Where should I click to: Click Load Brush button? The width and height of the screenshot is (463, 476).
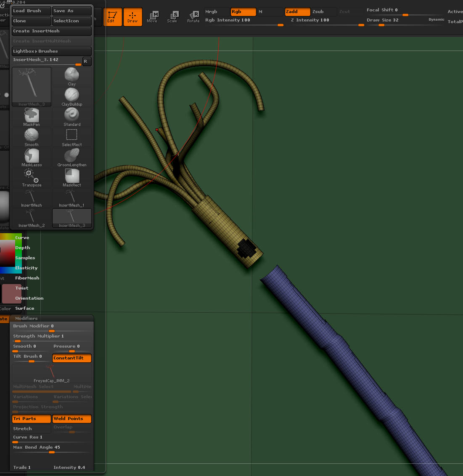(32, 11)
